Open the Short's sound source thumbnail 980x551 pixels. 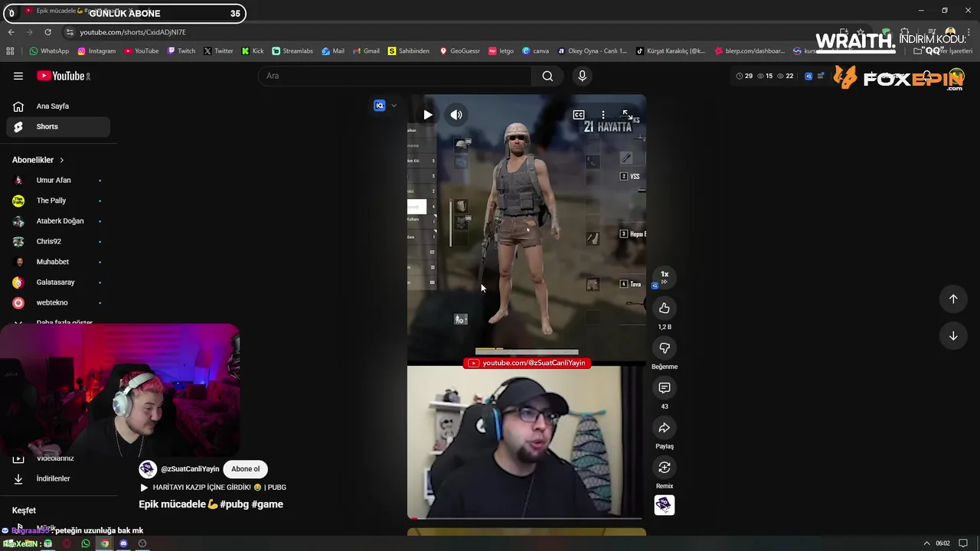[665, 505]
